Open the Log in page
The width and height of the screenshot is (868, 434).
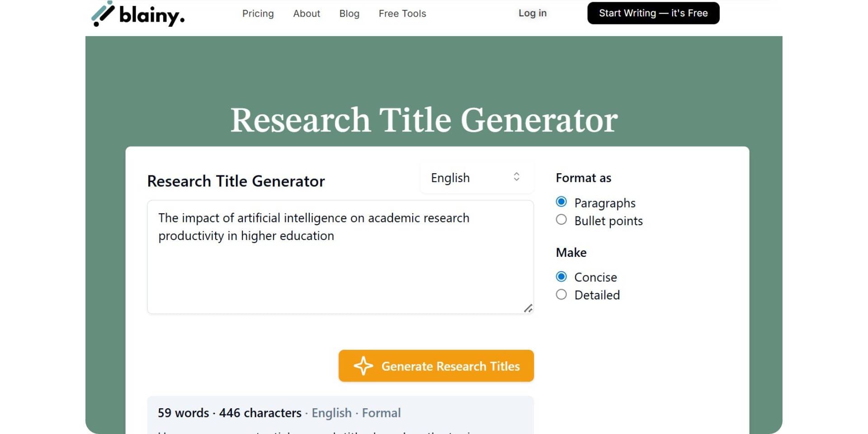click(533, 13)
